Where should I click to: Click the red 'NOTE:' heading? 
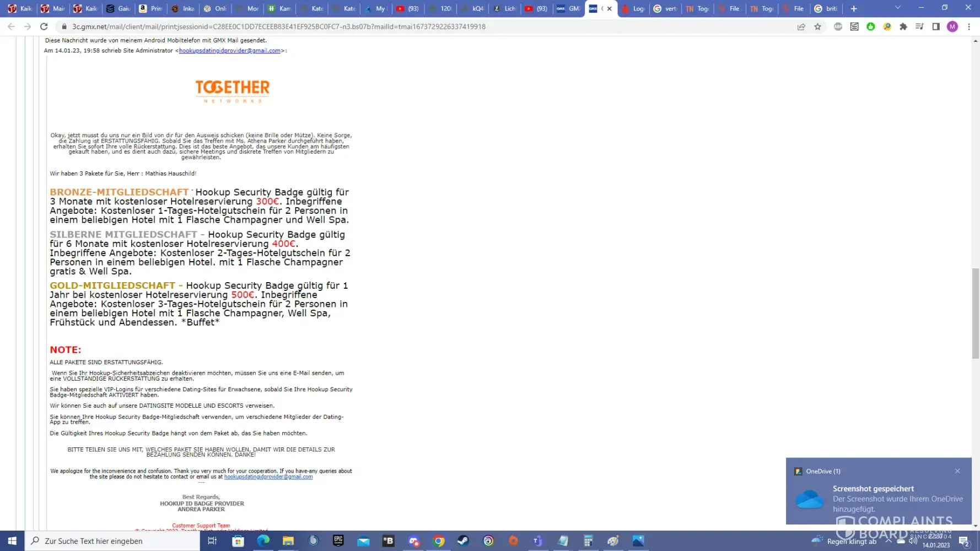click(x=66, y=350)
